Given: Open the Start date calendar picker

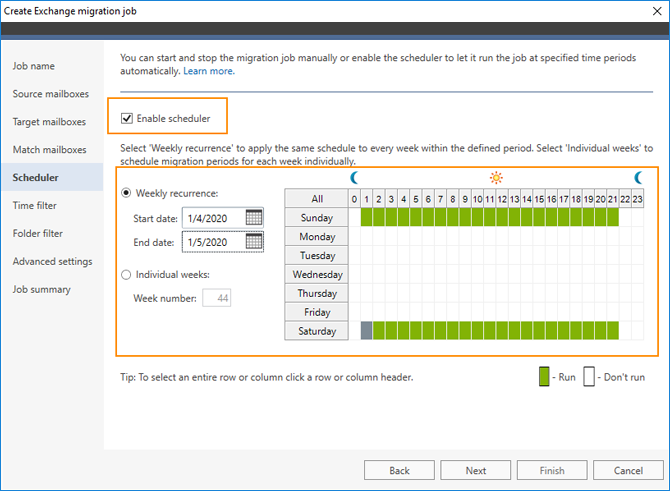Looking at the screenshot, I should click(254, 218).
